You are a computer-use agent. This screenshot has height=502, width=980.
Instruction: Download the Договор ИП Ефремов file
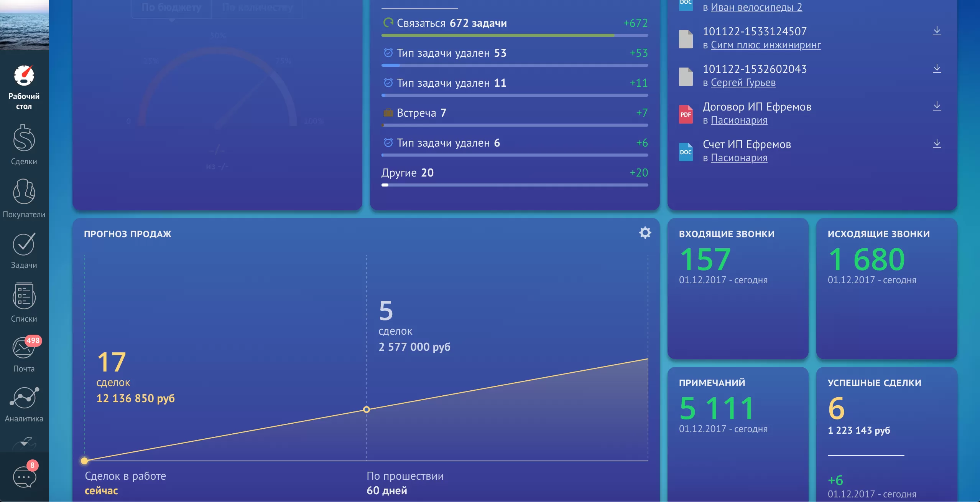(937, 106)
